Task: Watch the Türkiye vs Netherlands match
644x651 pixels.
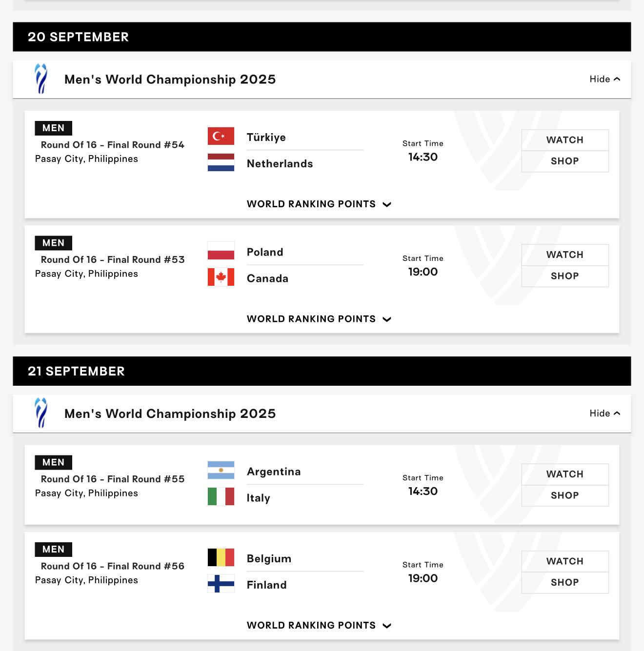Action: coord(565,140)
